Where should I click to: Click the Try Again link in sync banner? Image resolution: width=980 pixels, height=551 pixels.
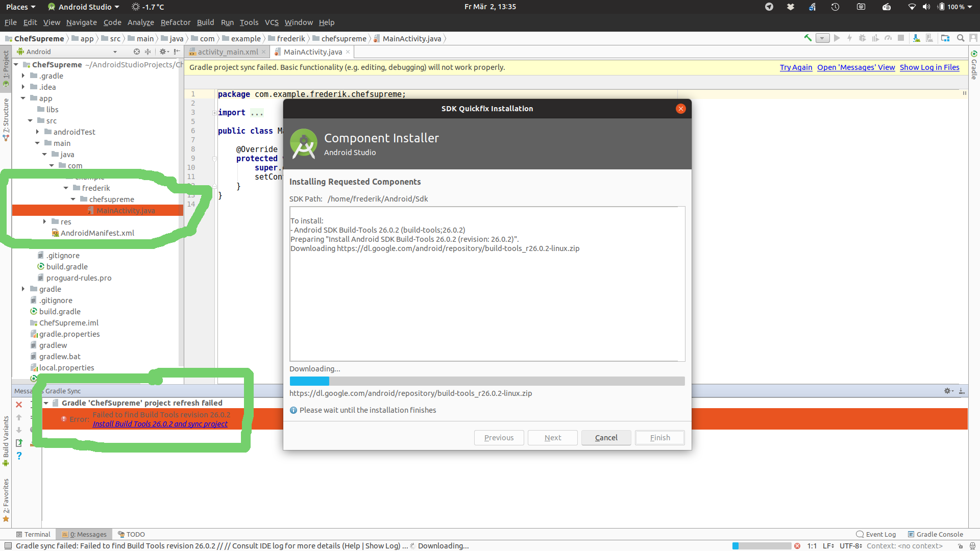(796, 67)
